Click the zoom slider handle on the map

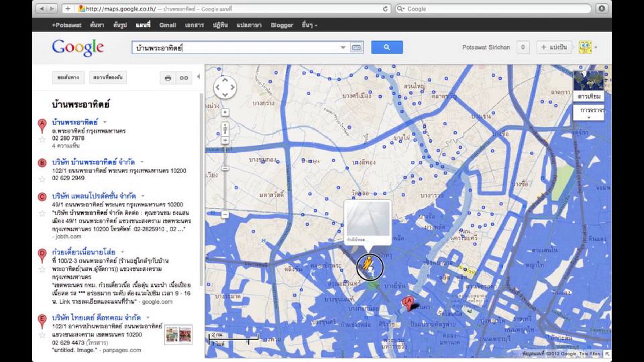pos(225,168)
